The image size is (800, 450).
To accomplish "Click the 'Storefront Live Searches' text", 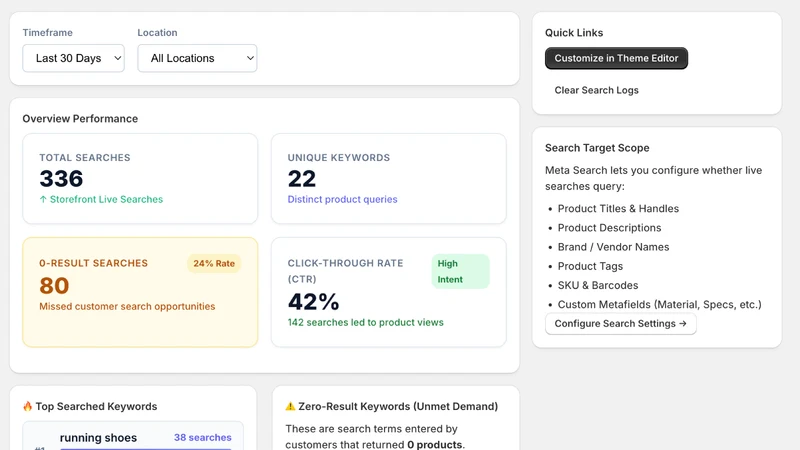I will (106, 199).
